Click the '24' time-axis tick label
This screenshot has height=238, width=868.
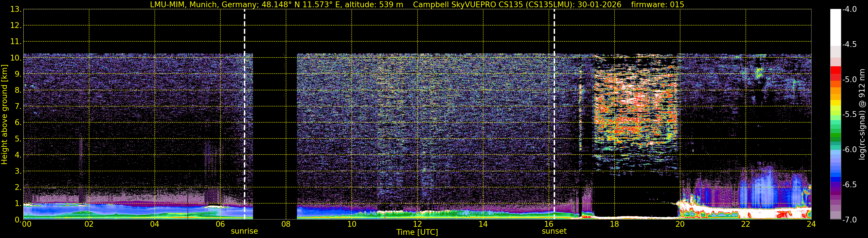coord(811,224)
